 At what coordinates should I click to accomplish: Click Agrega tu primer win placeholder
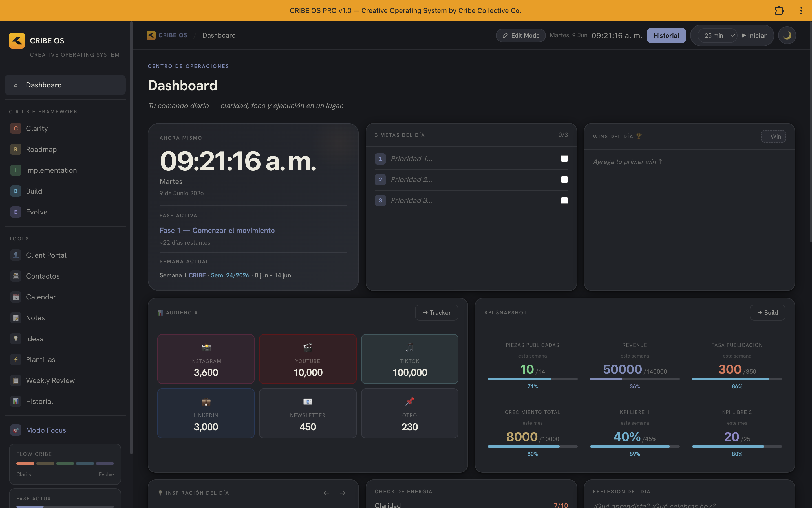click(627, 162)
